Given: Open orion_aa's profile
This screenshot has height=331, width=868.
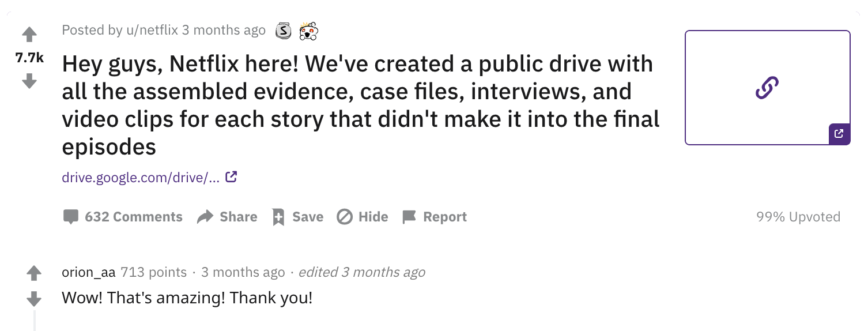Looking at the screenshot, I should point(89,272).
